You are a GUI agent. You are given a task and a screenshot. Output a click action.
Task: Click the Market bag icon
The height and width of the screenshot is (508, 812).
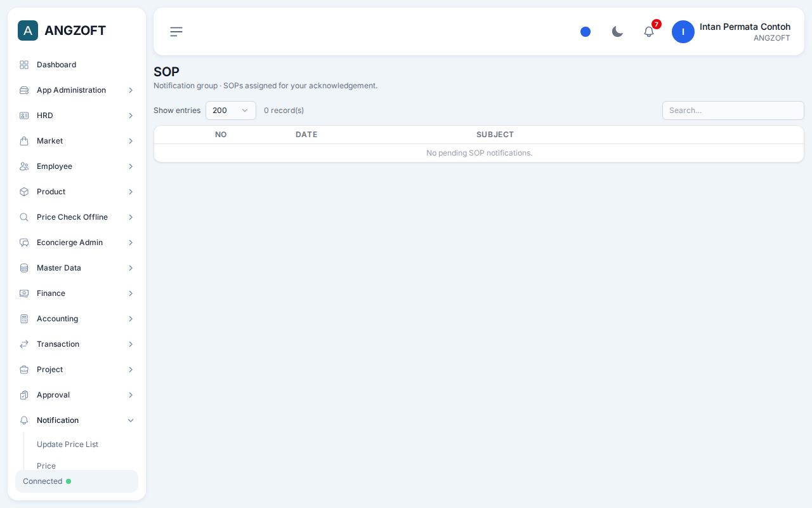(x=24, y=141)
